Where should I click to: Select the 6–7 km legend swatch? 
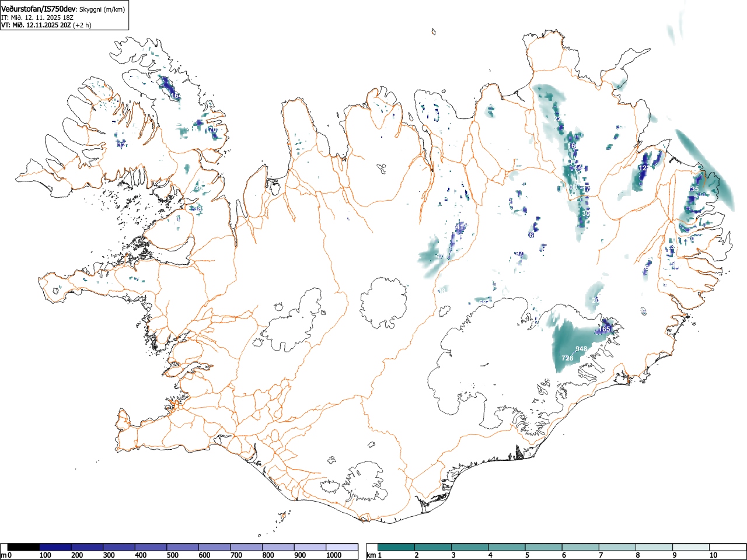click(x=580, y=547)
